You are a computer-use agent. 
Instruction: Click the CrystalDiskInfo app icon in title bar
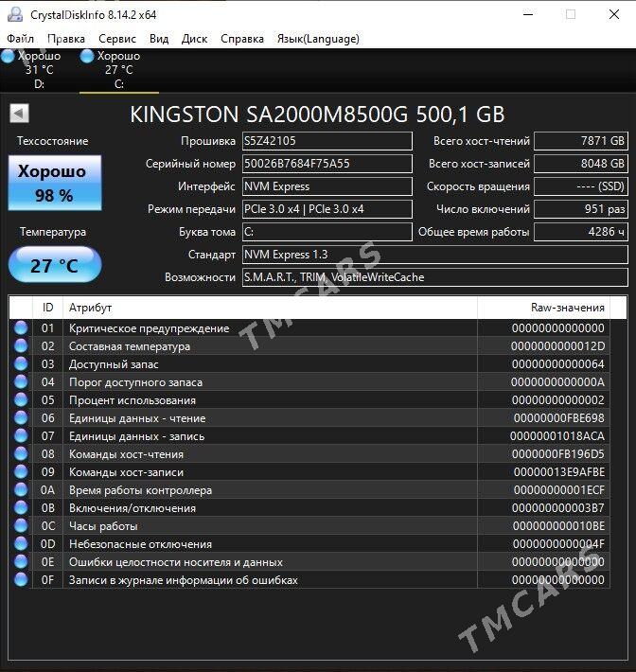tap(15, 14)
